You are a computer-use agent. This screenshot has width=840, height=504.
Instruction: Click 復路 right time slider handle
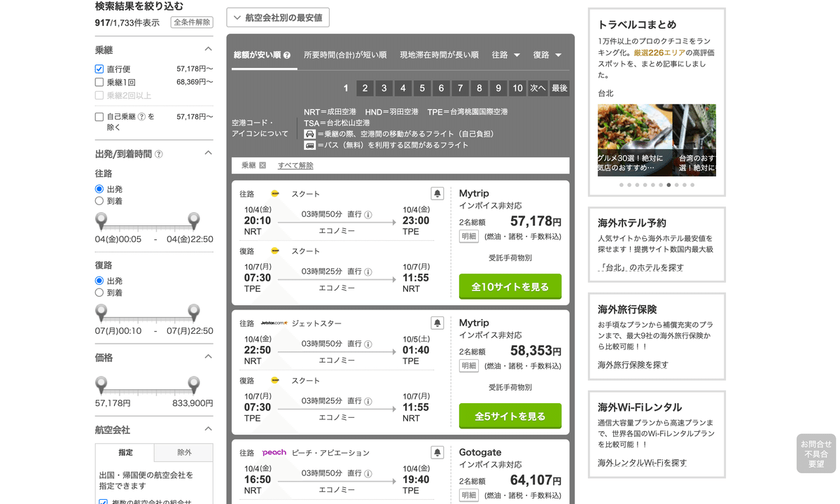pyautogui.click(x=194, y=313)
